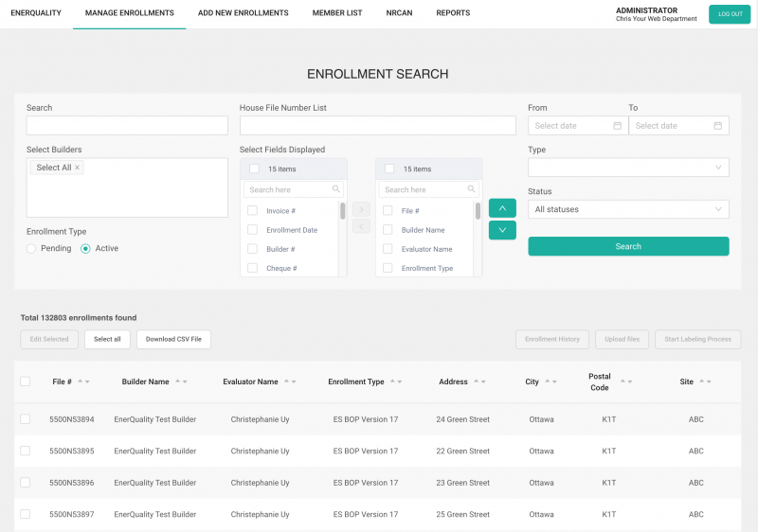Open Add New Enrollments tab

pyautogui.click(x=244, y=13)
